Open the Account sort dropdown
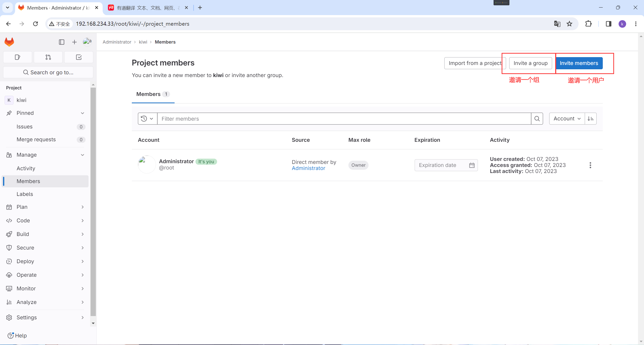This screenshot has height=345, width=644. click(x=567, y=119)
